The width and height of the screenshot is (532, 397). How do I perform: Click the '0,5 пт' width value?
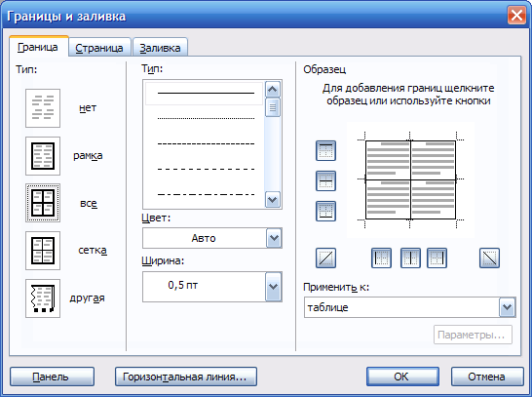point(182,285)
